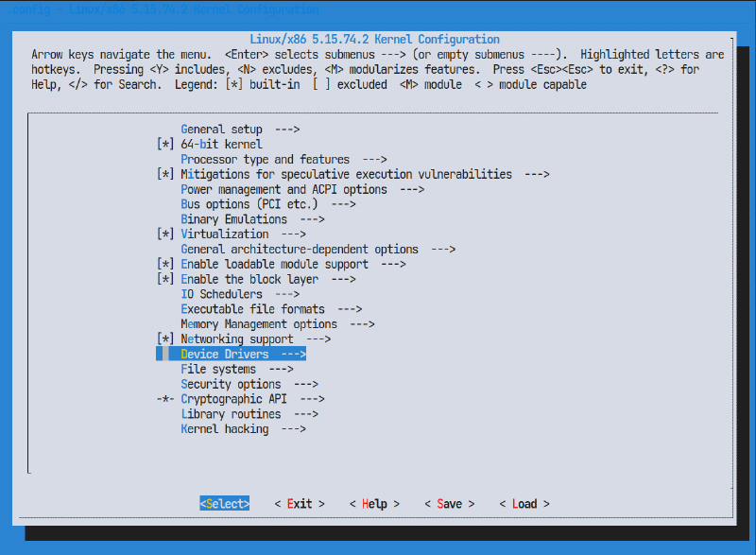The height and width of the screenshot is (555, 756).
Task: Open the IO Schedulers submenu
Action: [x=240, y=294]
